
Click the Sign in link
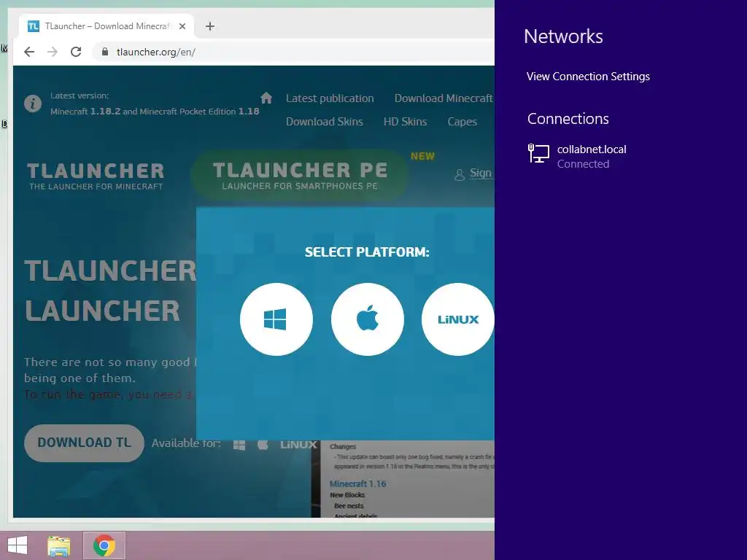tap(481, 174)
